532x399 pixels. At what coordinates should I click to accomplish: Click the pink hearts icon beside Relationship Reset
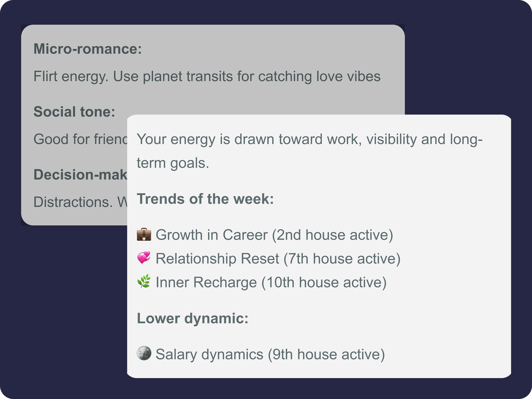[x=144, y=258]
